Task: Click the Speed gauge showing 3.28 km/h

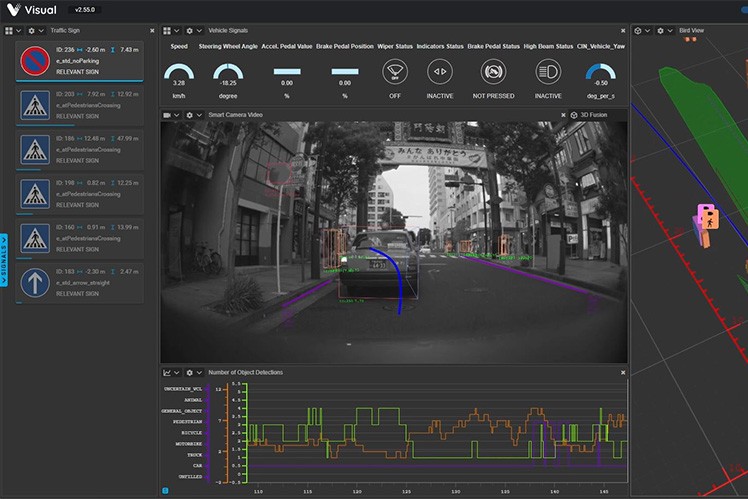Action: [179, 72]
